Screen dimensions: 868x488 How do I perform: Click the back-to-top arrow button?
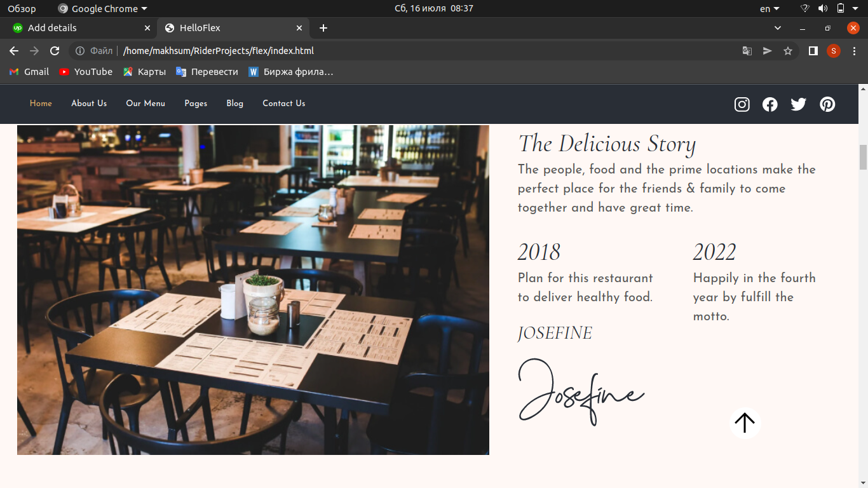[745, 423]
